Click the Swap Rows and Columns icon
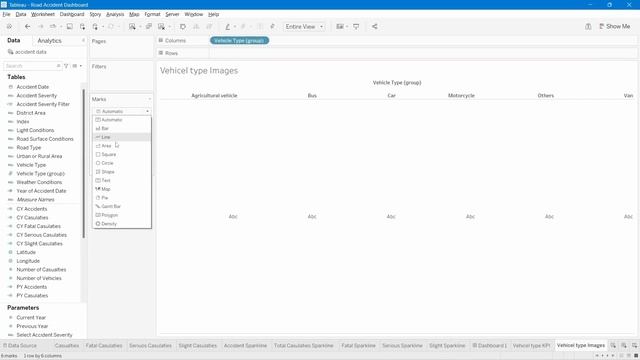Image resolution: width=640 pixels, height=360 pixels. (183, 27)
